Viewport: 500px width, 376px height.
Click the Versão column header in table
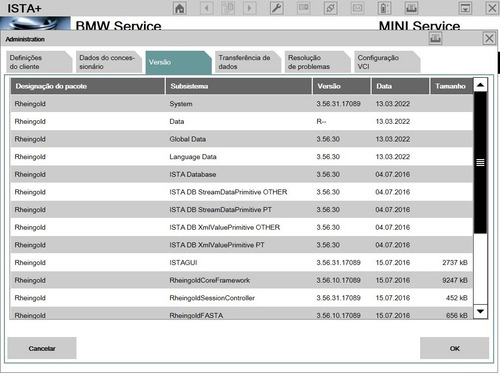click(342, 86)
